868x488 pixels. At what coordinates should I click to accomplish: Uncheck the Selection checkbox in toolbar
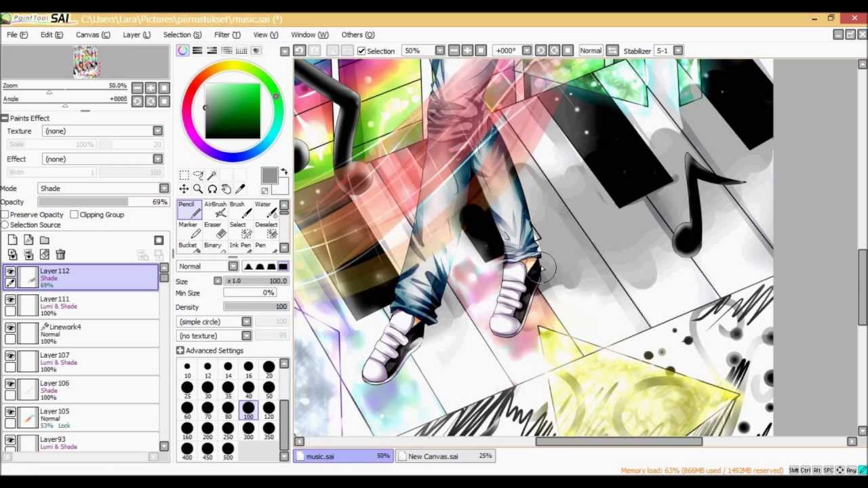pyautogui.click(x=361, y=51)
